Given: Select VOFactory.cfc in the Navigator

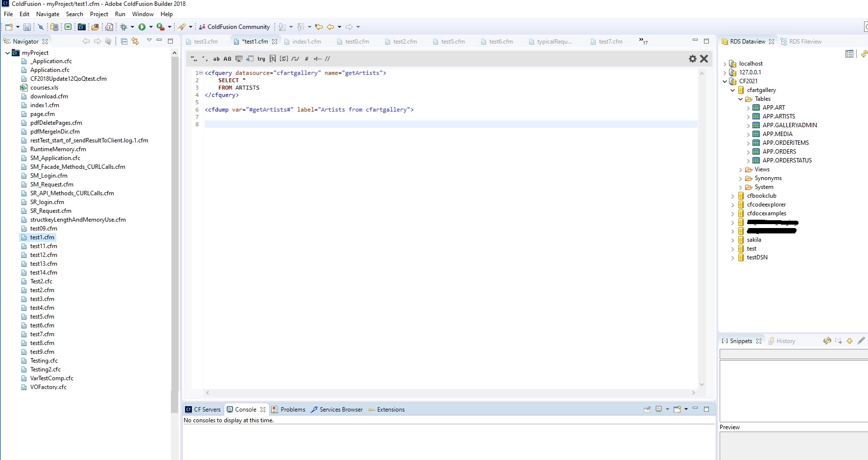Looking at the screenshot, I should [48, 387].
